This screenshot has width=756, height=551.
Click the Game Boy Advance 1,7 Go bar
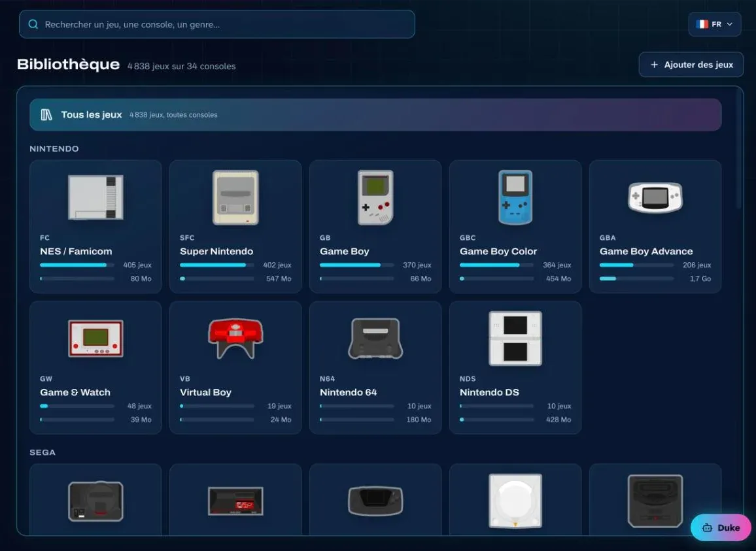tap(637, 278)
